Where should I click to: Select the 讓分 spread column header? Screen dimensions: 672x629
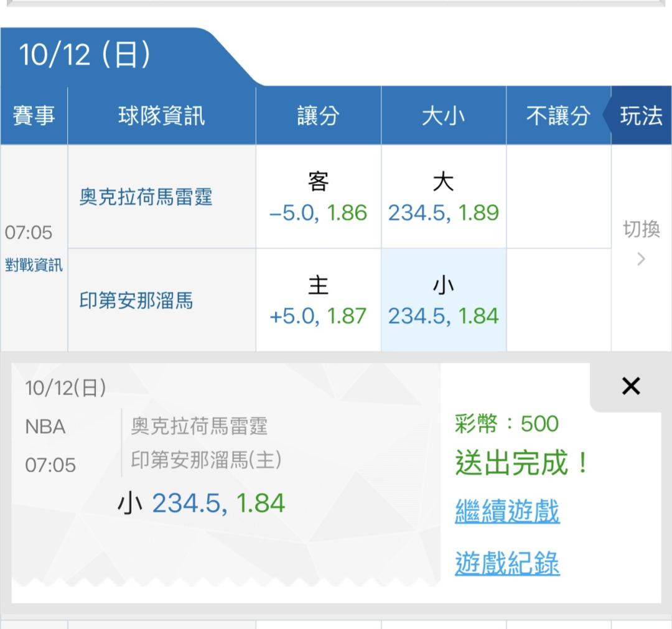[318, 116]
